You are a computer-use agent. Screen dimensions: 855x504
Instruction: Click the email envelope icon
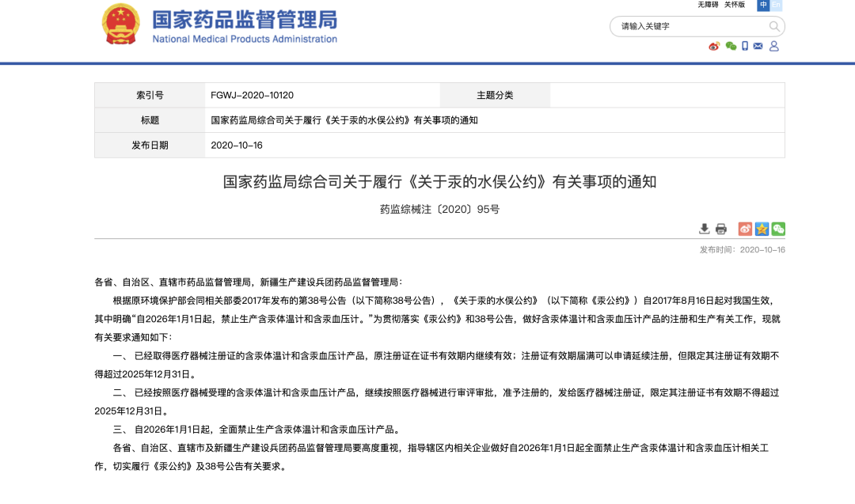click(x=758, y=47)
